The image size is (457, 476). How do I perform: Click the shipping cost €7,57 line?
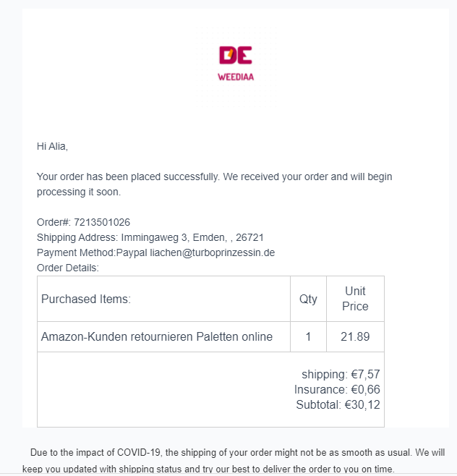341,375
